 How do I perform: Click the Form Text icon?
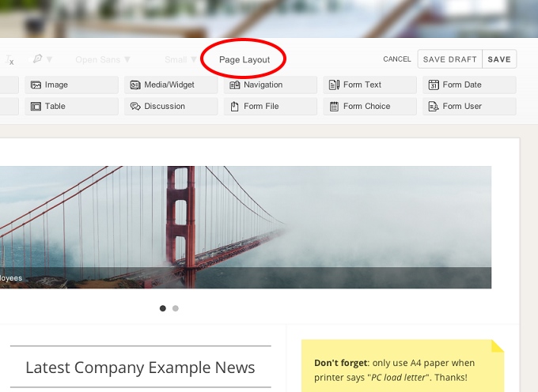click(x=334, y=85)
